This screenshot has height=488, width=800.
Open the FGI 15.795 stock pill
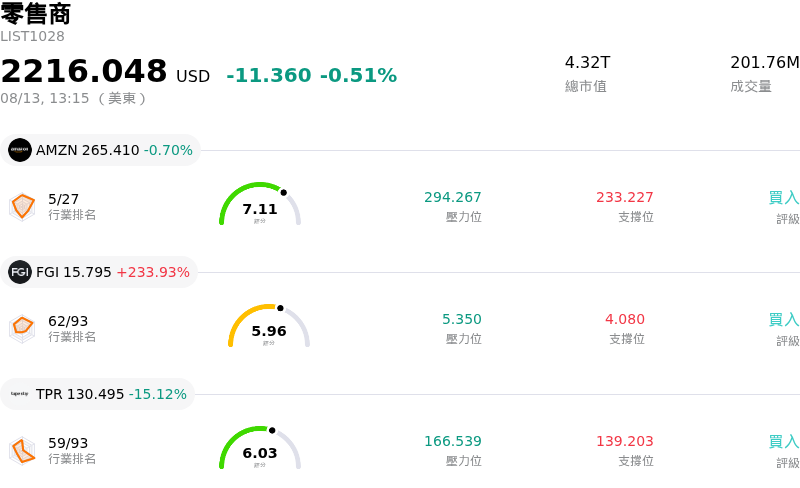click(x=99, y=272)
